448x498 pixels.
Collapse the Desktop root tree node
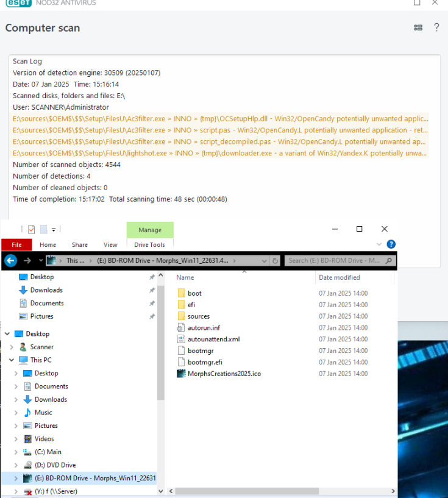(x=7, y=334)
